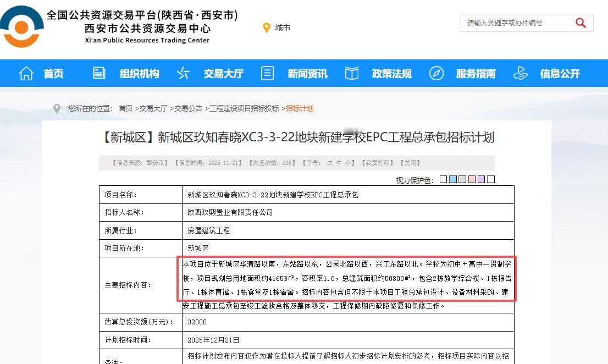Click the 主要招标内容 row label
This screenshot has height=364, width=608.
(x=128, y=285)
